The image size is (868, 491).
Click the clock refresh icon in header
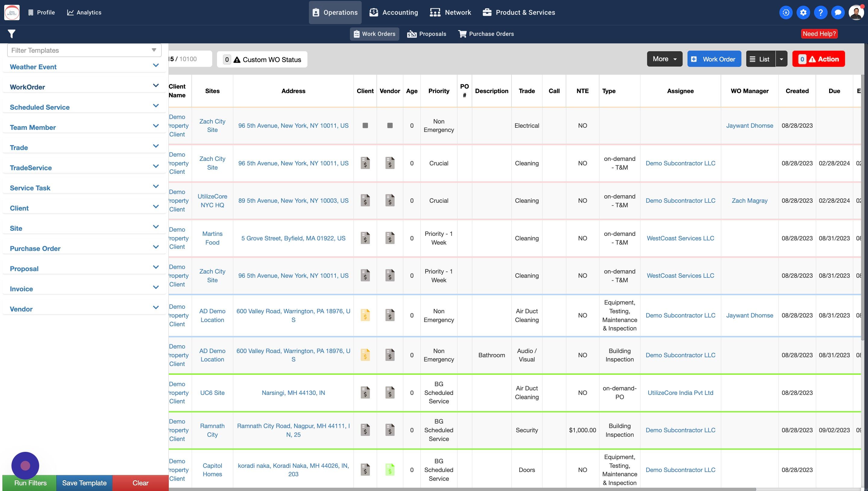click(786, 12)
